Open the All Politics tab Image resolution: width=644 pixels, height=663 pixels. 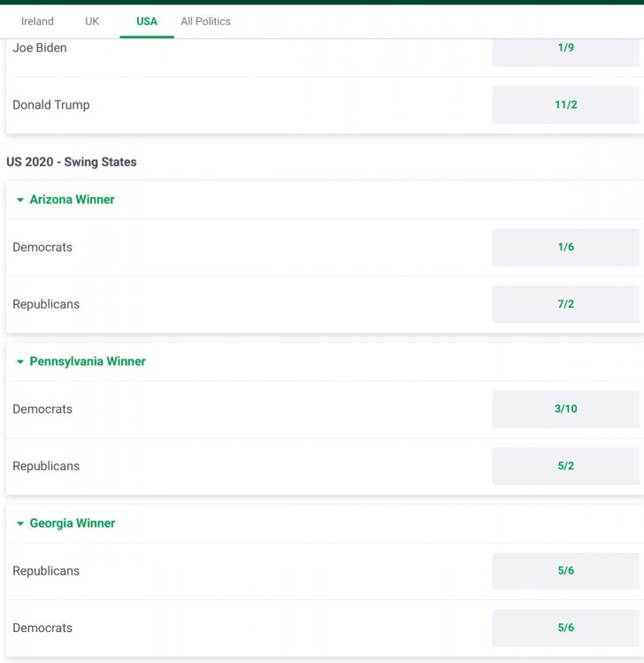(205, 21)
